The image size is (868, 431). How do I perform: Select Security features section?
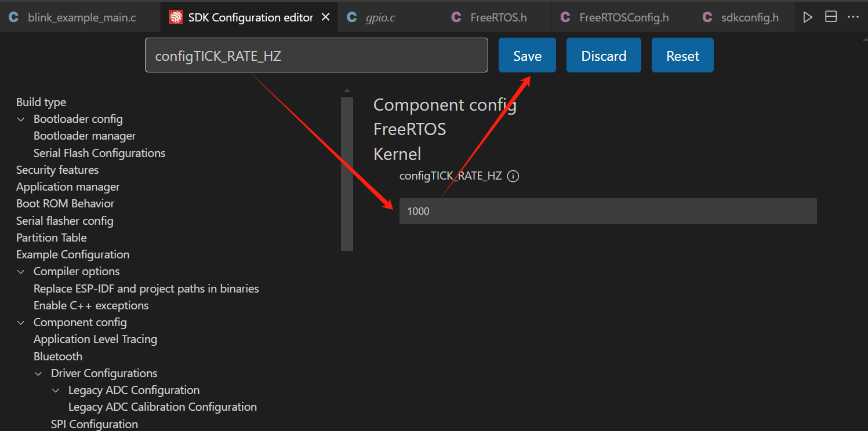point(57,170)
